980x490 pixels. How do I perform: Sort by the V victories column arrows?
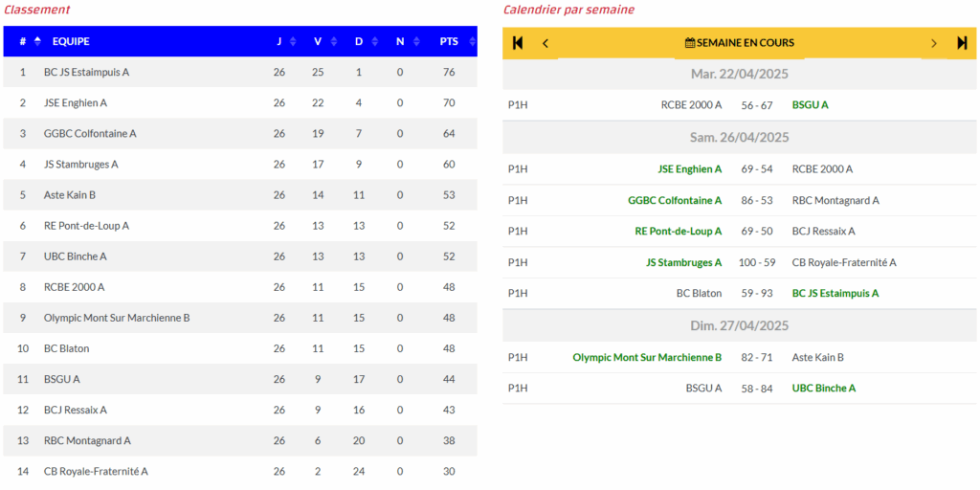[x=334, y=41]
